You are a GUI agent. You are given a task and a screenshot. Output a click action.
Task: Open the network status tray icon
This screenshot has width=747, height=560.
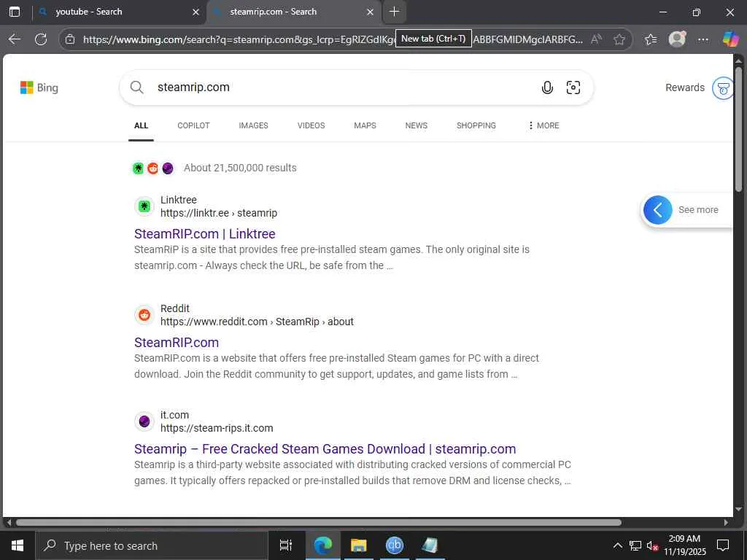[x=635, y=545]
